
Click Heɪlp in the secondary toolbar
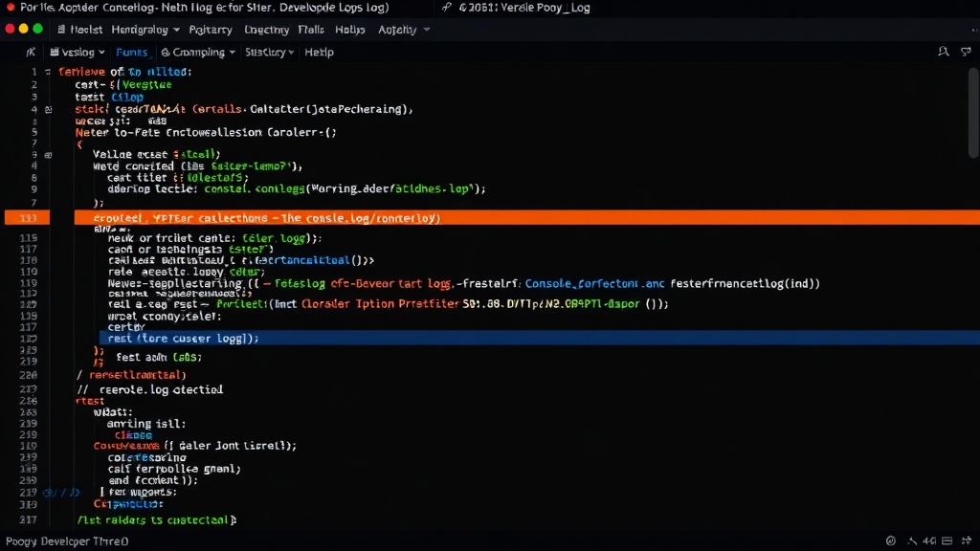319,53
